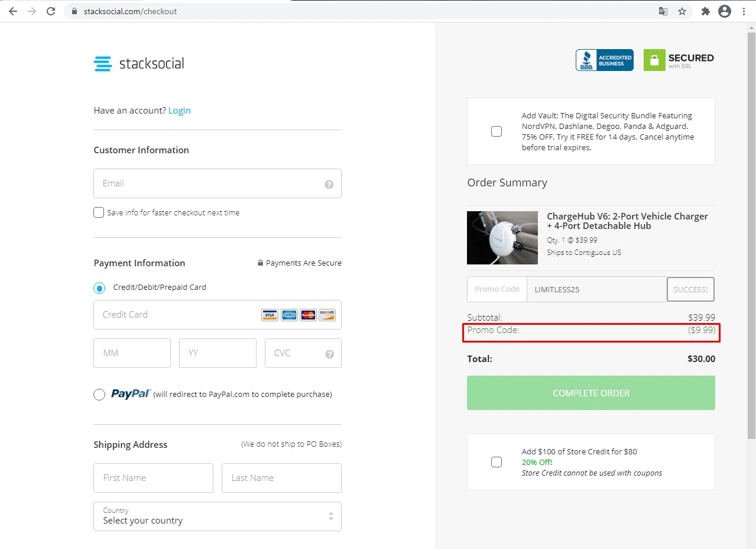Viewport: 756px width, 549px height.
Task: Click the CVC help question icon
Action: (330, 354)
